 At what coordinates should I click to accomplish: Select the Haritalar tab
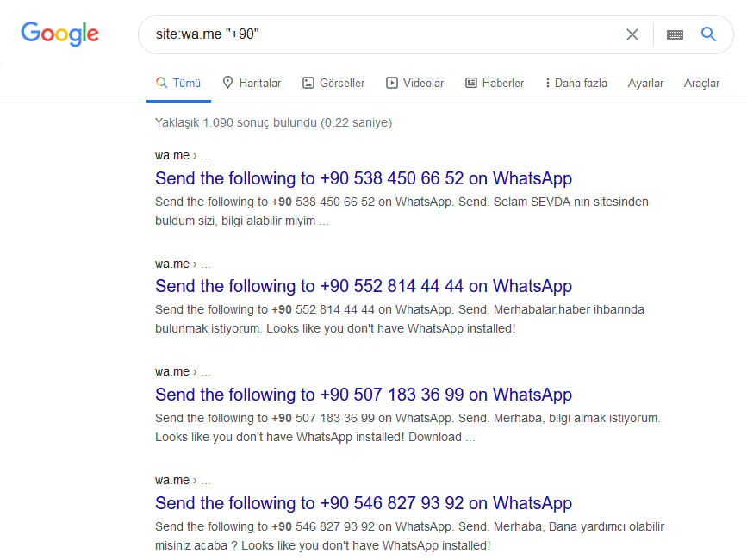pos(252,84)
